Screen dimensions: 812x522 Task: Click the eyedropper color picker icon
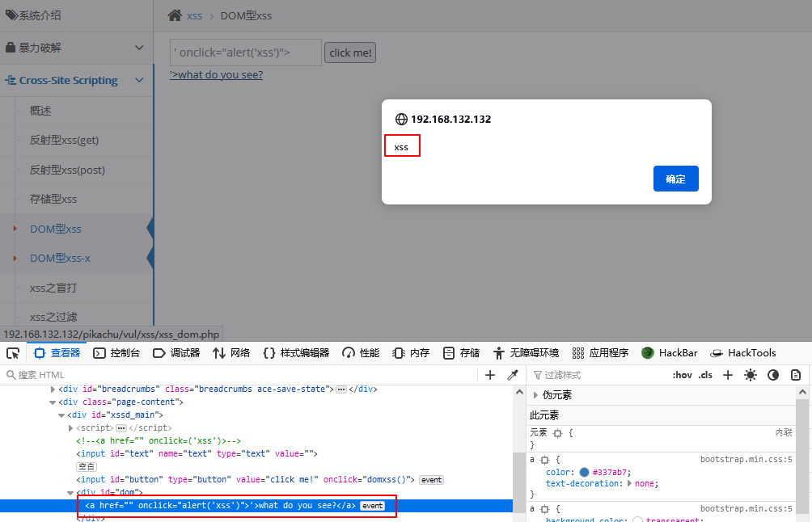pyautogui.click(x=513, y=375)
